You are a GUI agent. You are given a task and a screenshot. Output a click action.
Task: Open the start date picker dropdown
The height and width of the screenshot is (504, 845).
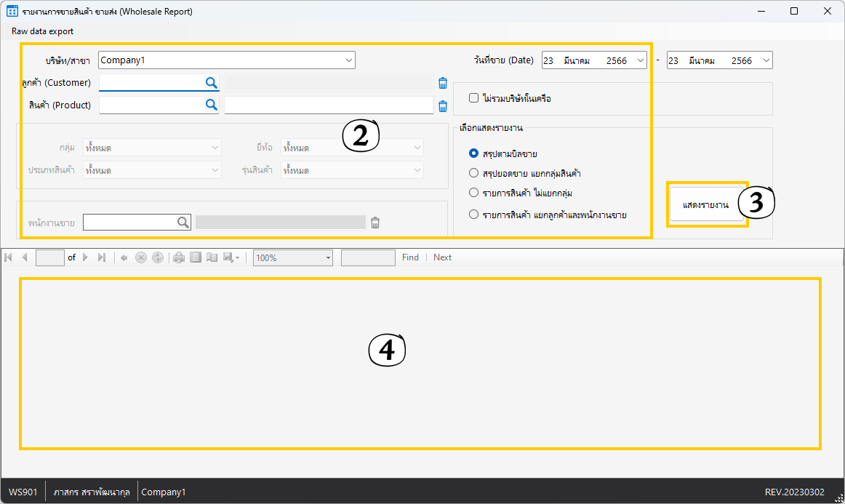(x=640, y=60)
